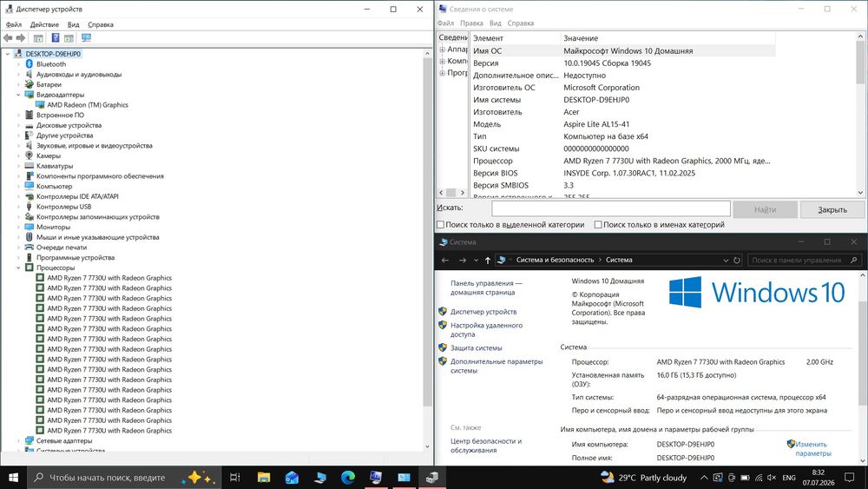This screenshot has height=489, width=868.
Task: Open Настройка удаленного доступа link
Action: (x=486, y=330)
